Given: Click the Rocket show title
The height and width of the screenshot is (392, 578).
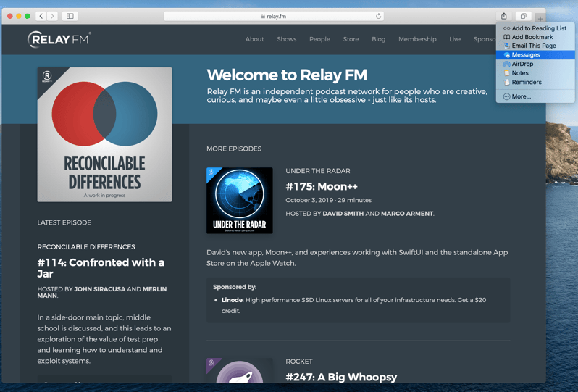Looking at the screenshot, I should [299, 362].
